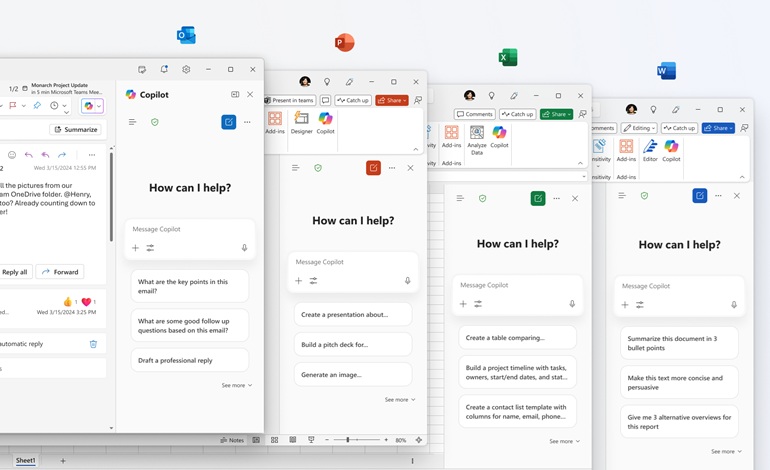This screenshot has height=470, width=770.
Task: Click the microphone in Excel Copilot message box
Action: [572, 304]
